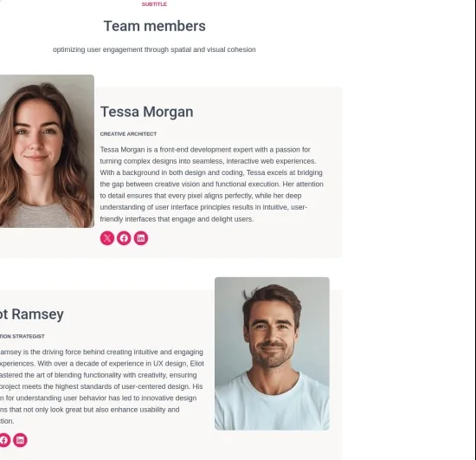Select Tessa Morgan's portrait photo
Screen dimensions: 476x460
[47, 151]
